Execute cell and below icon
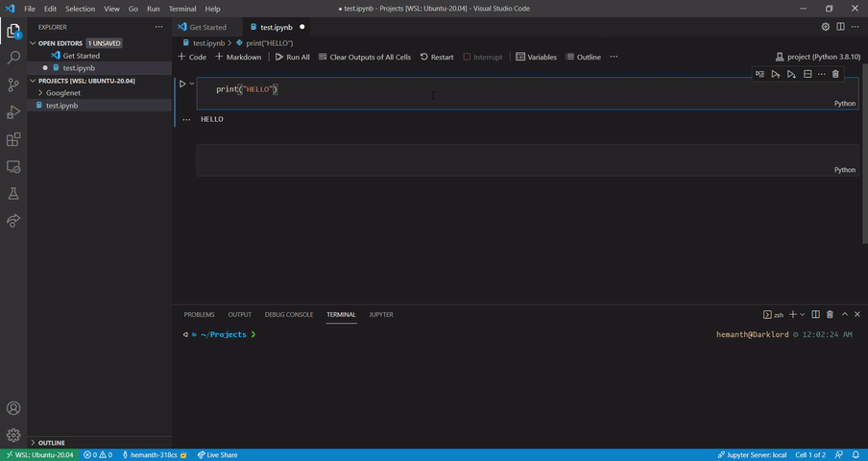The width and height of the screenshot is (868, 461). [791, 74]
